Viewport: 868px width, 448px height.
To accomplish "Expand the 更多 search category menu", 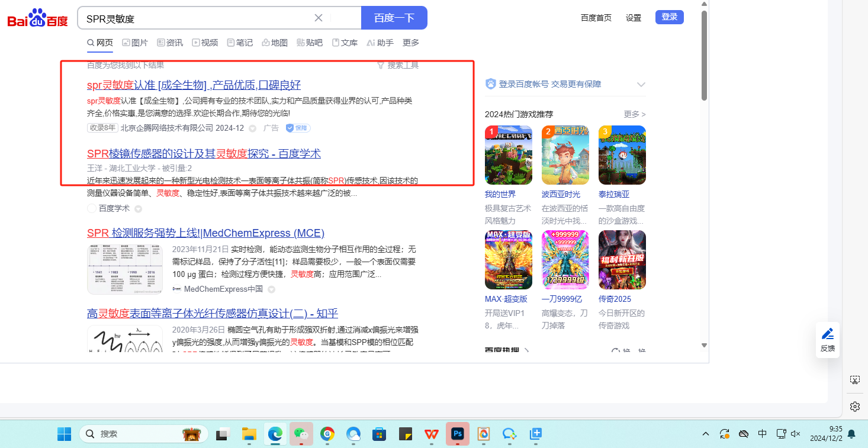I will coord(411,43).
